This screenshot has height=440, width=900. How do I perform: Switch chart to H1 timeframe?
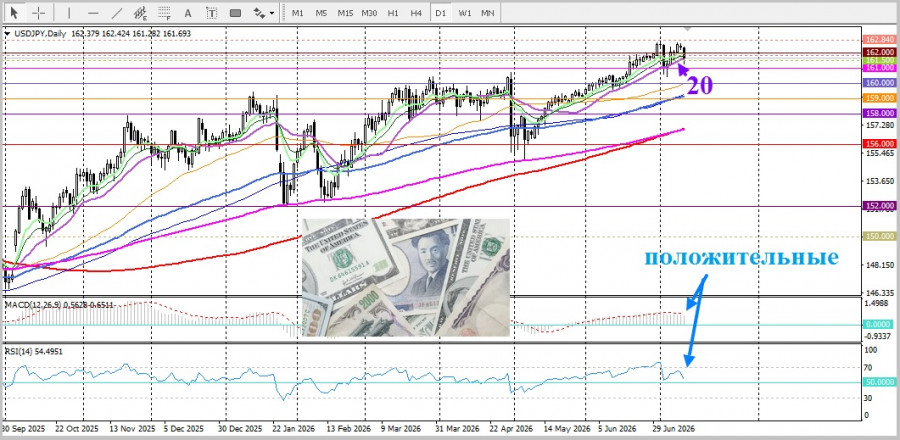[x=393, y=13]
